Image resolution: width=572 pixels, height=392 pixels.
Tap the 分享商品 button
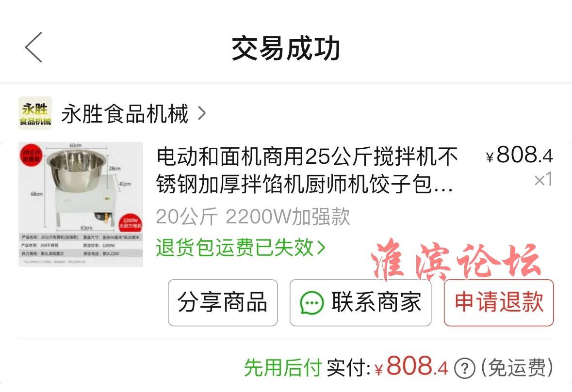pyautogui.click(x=223, y=303)
